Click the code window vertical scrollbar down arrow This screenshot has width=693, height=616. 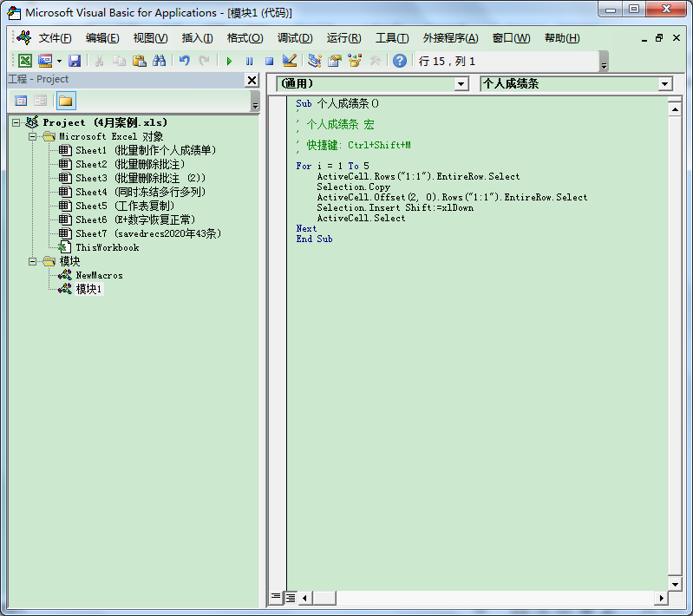pyautogui.click(x=675, y=584)
